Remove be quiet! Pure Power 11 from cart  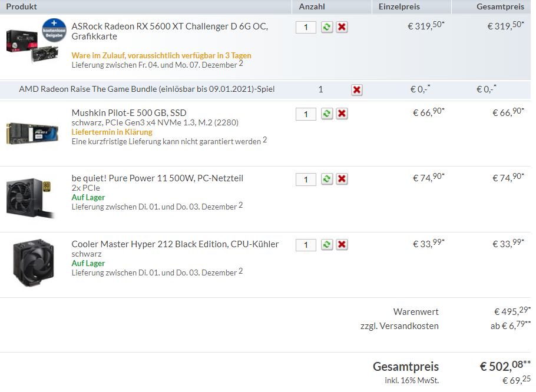click(342, 179)
